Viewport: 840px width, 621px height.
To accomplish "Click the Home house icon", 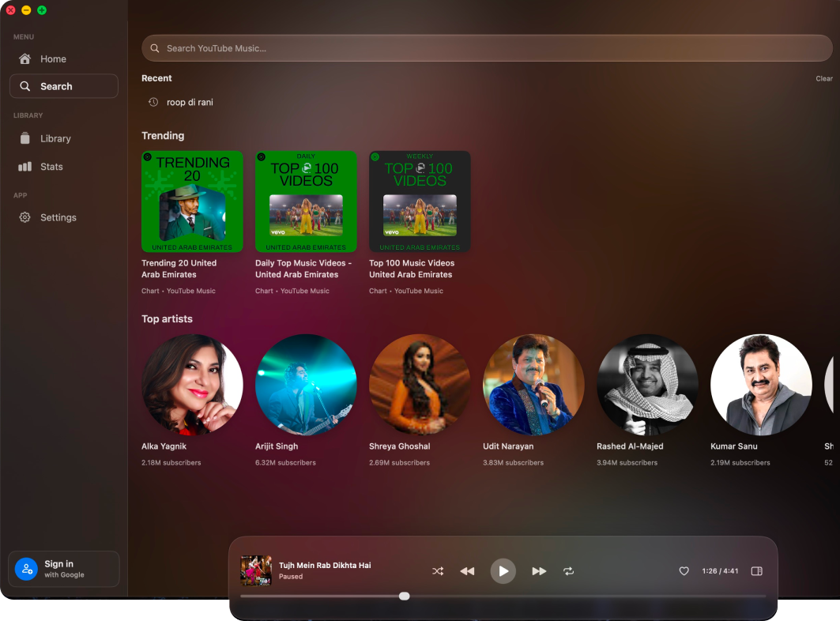I will point(24,59).
